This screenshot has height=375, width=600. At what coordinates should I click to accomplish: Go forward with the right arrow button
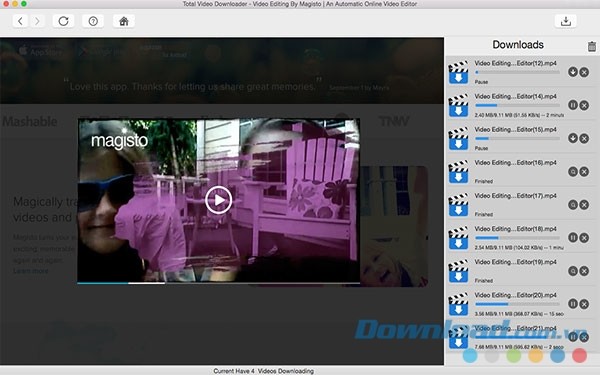click(37, 21)
